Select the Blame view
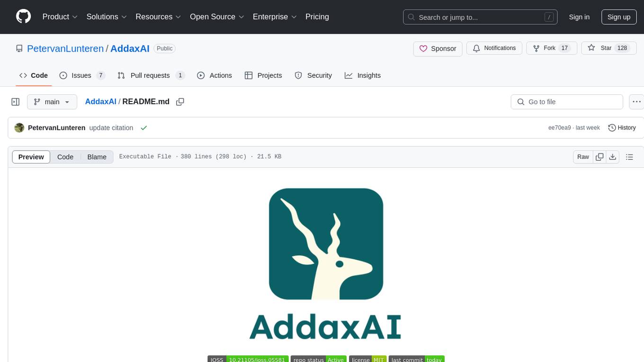 coord(97,157)
